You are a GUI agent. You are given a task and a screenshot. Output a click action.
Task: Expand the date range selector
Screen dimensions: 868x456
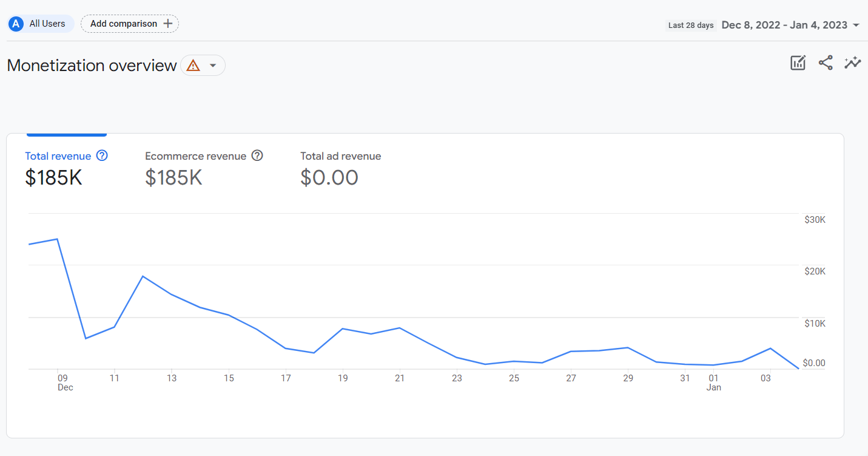pos(858,25)
